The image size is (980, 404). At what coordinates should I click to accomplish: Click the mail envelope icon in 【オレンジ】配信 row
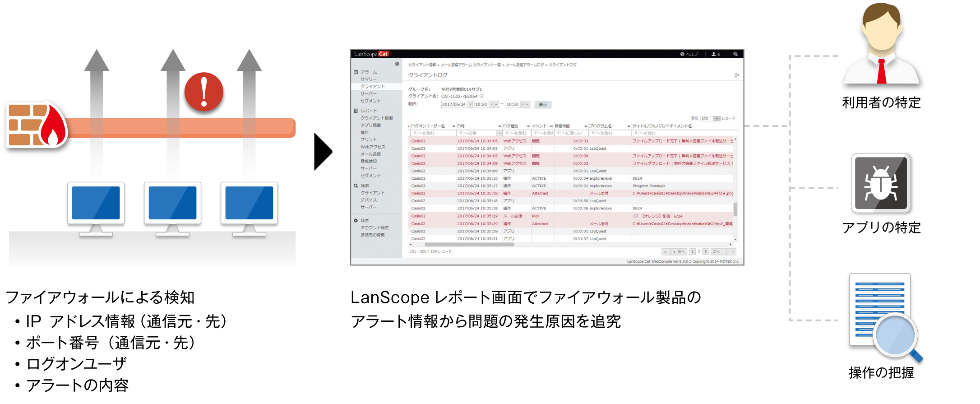[636, 216]
